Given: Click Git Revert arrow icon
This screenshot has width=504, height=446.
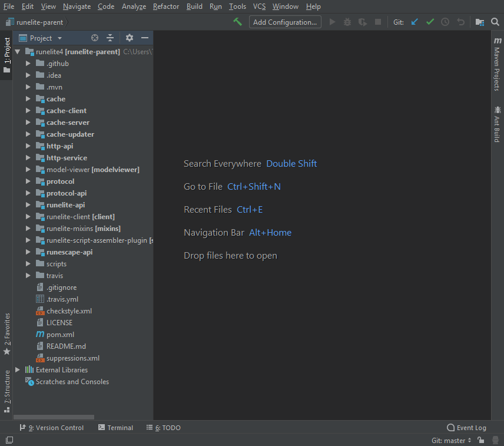Looking at the screenshot, I should (460, 22).
